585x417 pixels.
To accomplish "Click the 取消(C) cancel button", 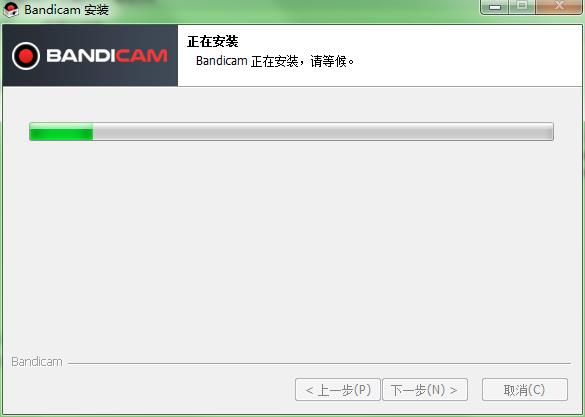I will click(x=525, y=390).
